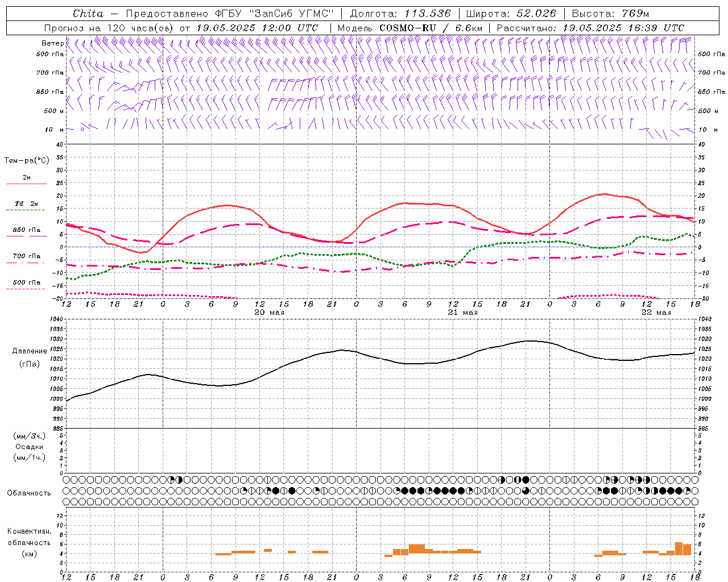
Task: Click the Ветер label of the wind panel
Action: pyautogui.click(x=52, y=43)
